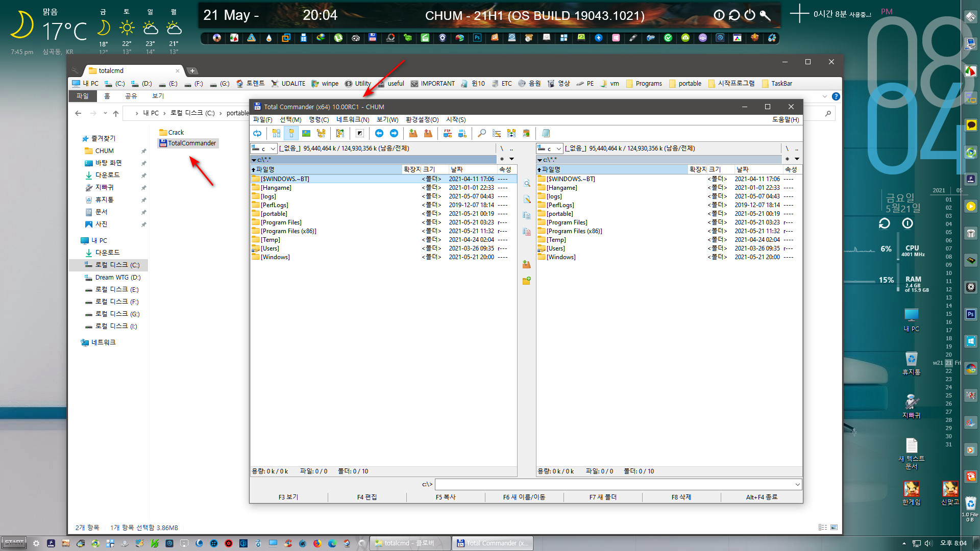Image resolution: width=980 pixels, height=551 pixels.
Task: Click the F3 보기 button
Action: pyautogui.click(x=288, y=497)
